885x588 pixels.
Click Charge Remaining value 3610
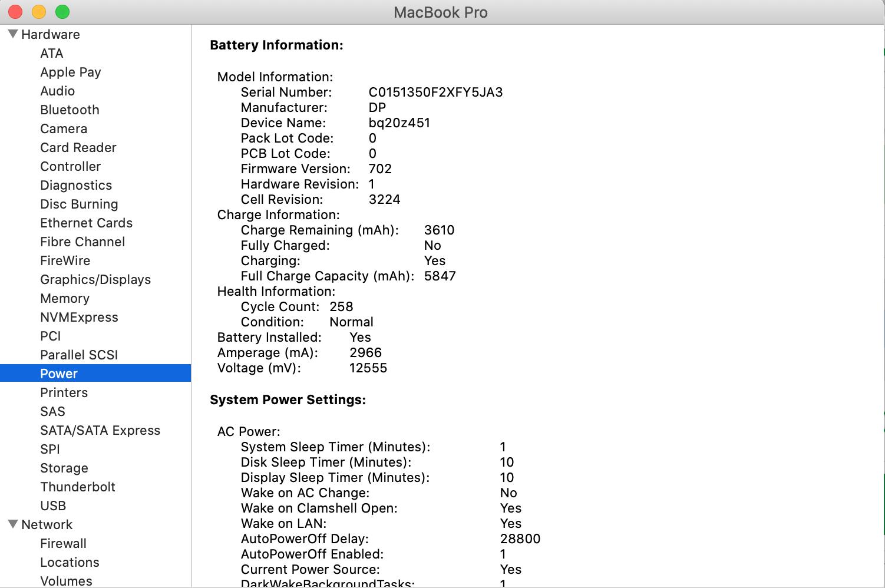tap(440, 230)
